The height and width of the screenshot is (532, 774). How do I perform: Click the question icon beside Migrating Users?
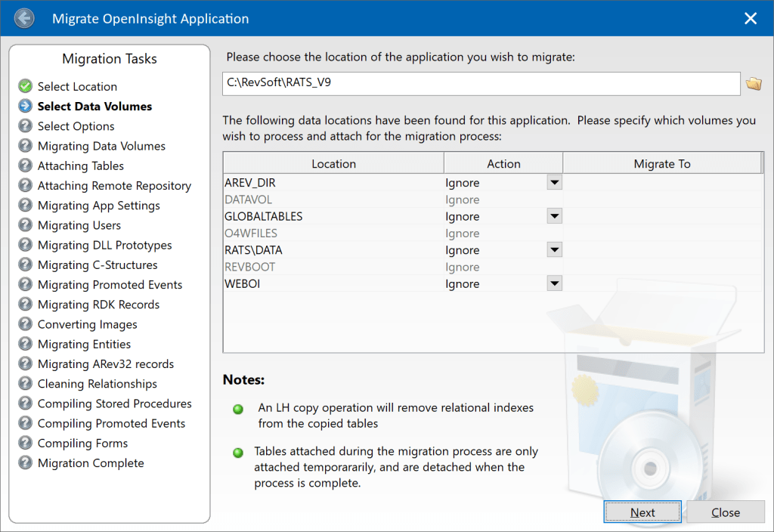tap(25, 225)
